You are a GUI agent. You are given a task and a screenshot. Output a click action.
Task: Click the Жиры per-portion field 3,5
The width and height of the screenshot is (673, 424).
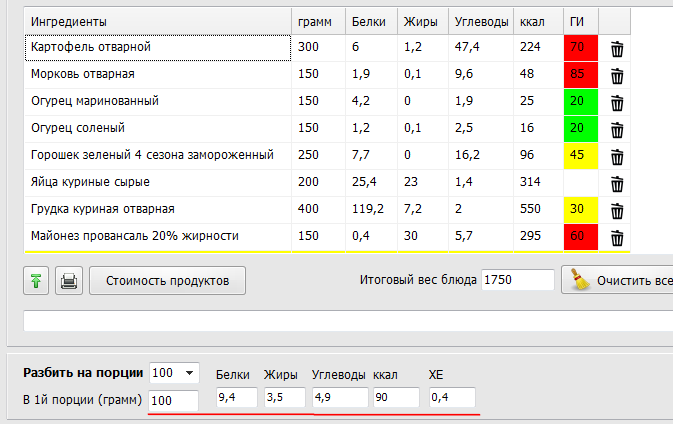tap(285, 397)
